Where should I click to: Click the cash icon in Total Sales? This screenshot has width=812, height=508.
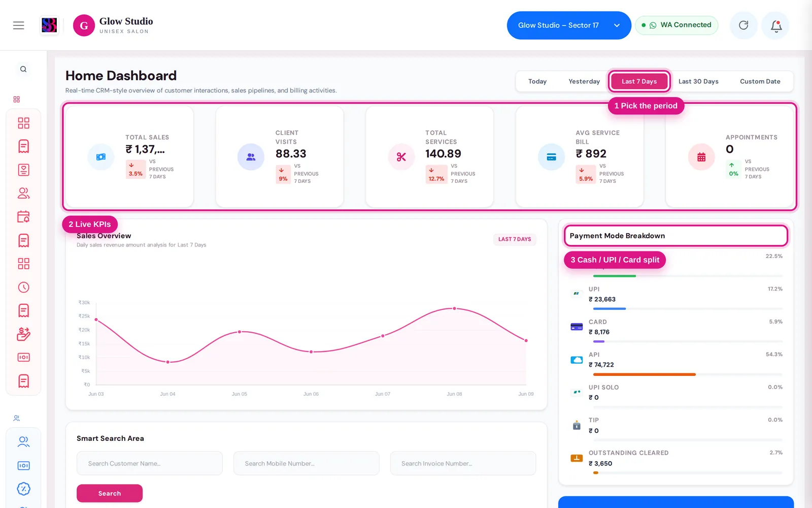[x=101, y=157]
